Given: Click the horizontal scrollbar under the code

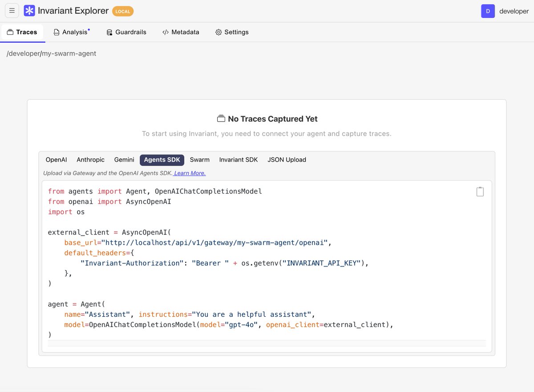Looking at the screenshot, I should pos(267,344).
